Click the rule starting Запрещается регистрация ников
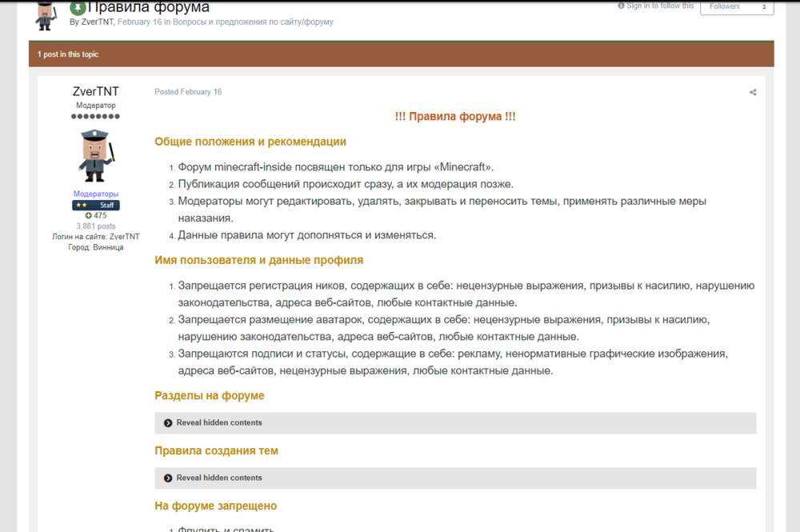The height and width of the screenshot is (532, 800). (x=466, y=294)
